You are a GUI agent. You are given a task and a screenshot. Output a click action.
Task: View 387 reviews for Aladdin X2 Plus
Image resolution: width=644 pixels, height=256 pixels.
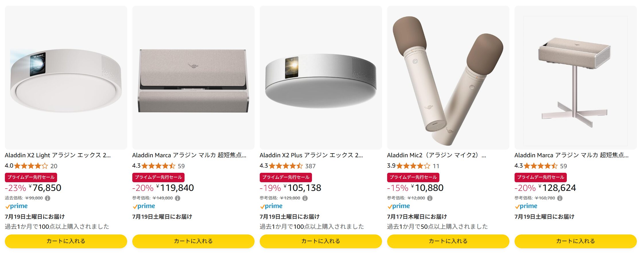(x=310, y=166)
